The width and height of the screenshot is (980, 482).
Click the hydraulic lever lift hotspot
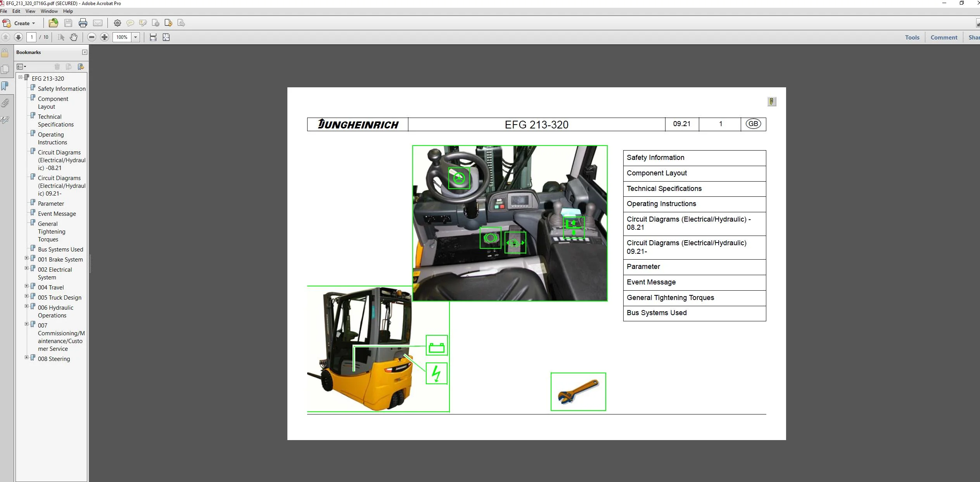574,227
